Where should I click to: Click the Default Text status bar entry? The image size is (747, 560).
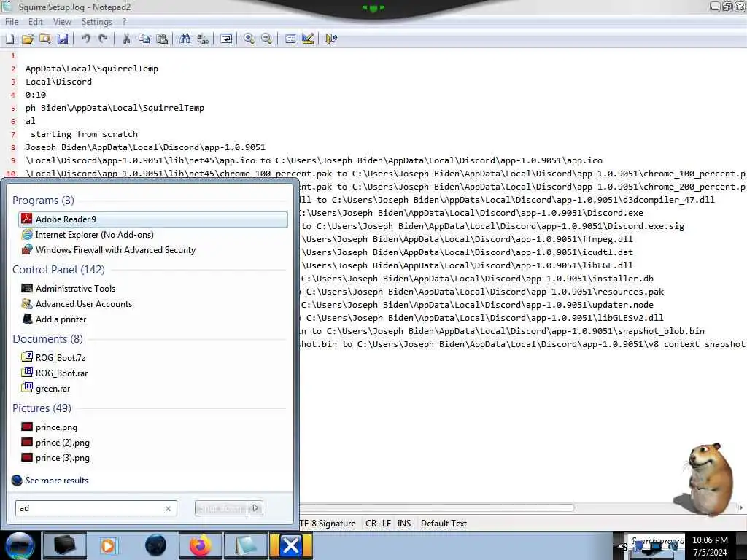[444, 524]
